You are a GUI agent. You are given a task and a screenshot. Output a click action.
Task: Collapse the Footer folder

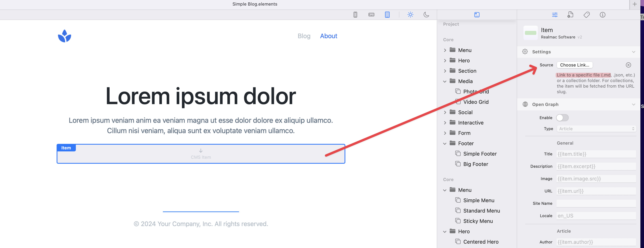(445, 144)
